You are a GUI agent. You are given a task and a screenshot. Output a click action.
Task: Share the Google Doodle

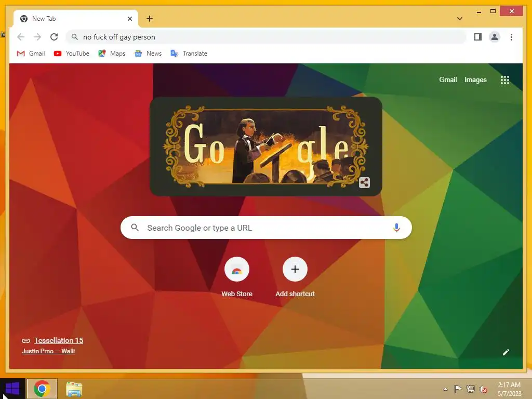tap(364, 182)
